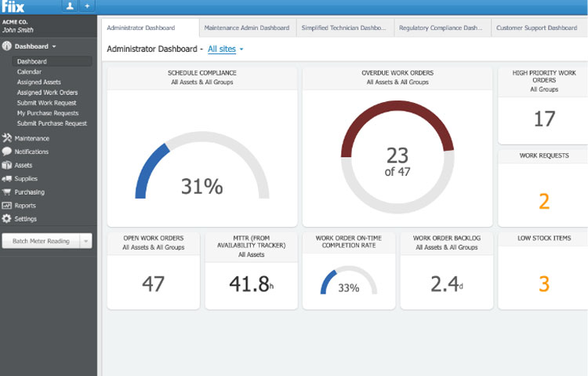Switch to Maintenance Admin Dashboard tab
The width and height of the screenshot is (588, 376).
(x=247, y=28)
